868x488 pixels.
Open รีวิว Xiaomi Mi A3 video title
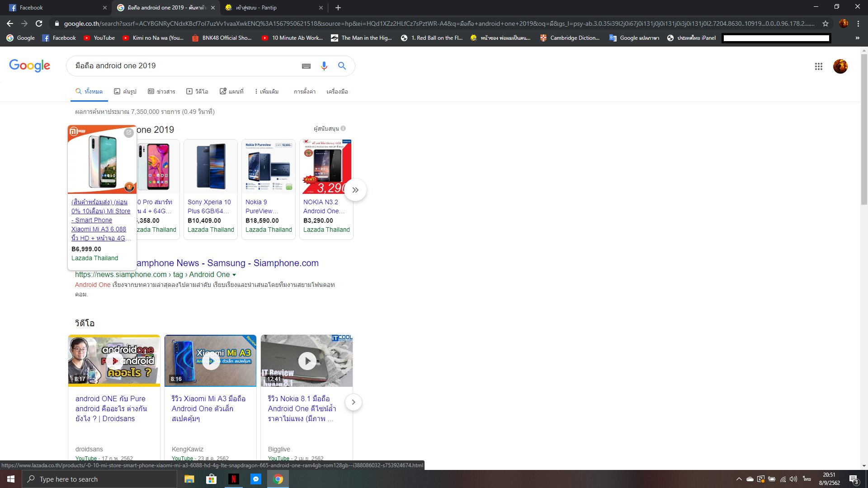[208, 408]
